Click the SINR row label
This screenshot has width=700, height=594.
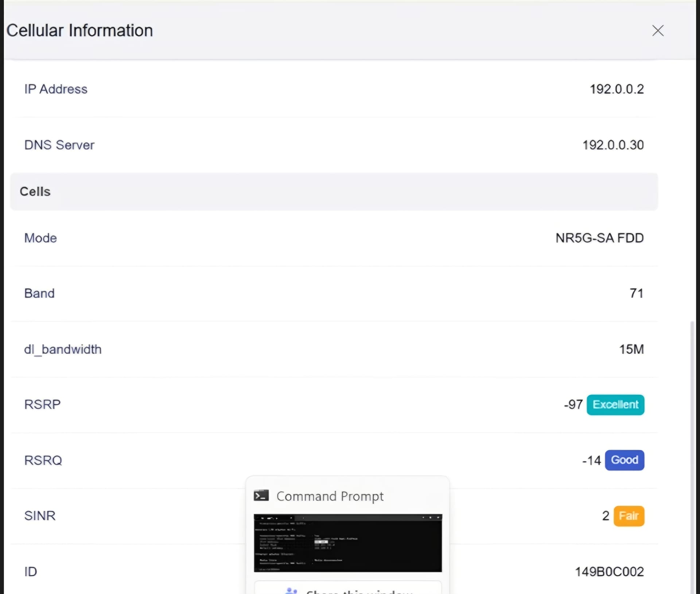tap(40, 516)
